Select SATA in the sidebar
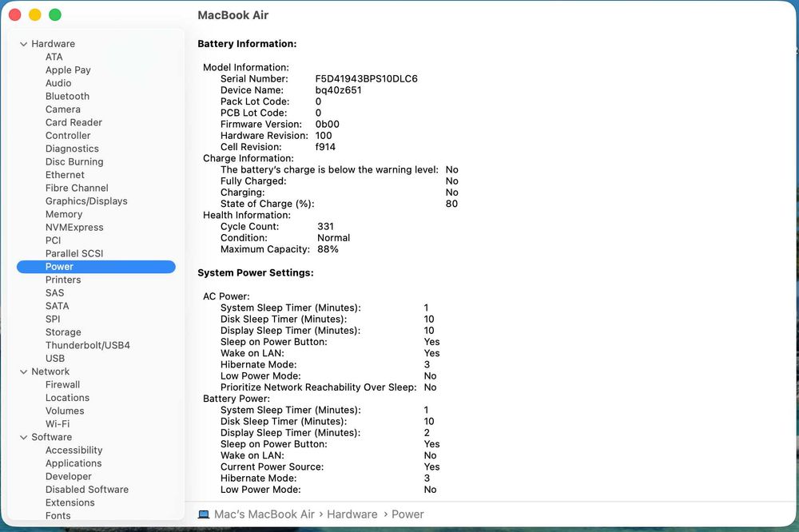The height and width of the screenshot is (532, 799). point(57,306)
